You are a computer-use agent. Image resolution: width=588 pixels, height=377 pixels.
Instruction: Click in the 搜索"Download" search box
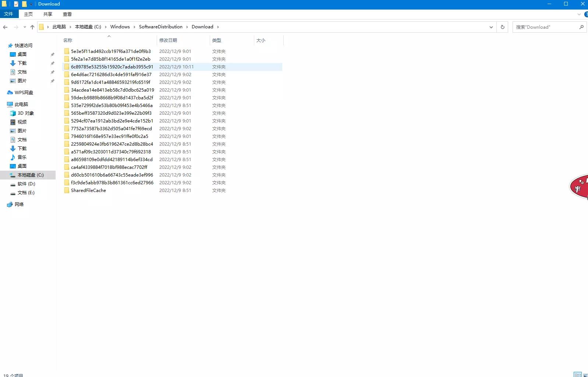point(545,27)
